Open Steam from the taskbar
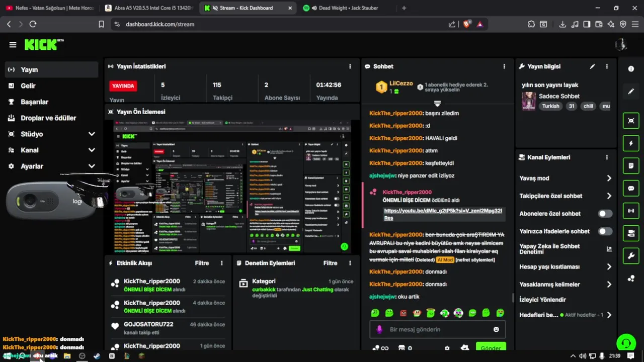Screen dimensions: 644x362 [97, 356]
